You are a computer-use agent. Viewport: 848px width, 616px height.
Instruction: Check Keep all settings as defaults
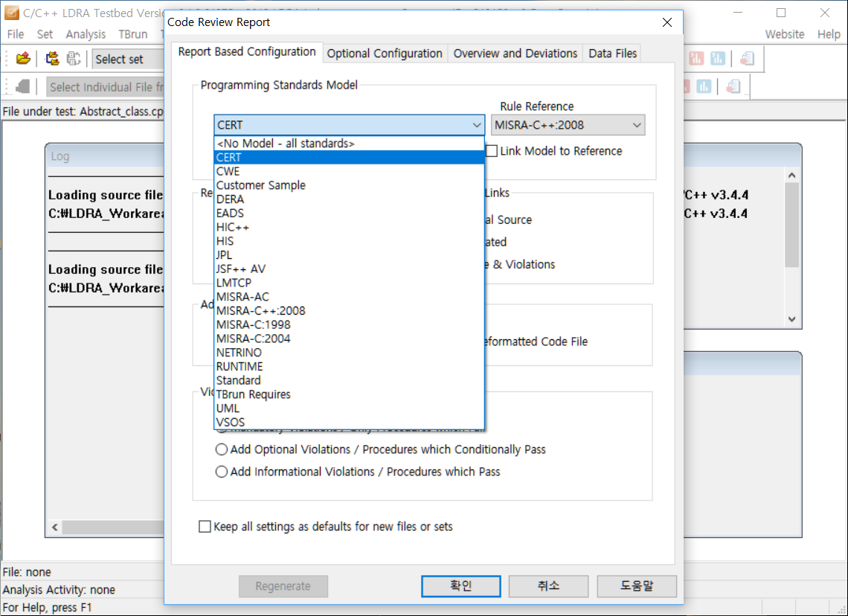pos(205,526)
